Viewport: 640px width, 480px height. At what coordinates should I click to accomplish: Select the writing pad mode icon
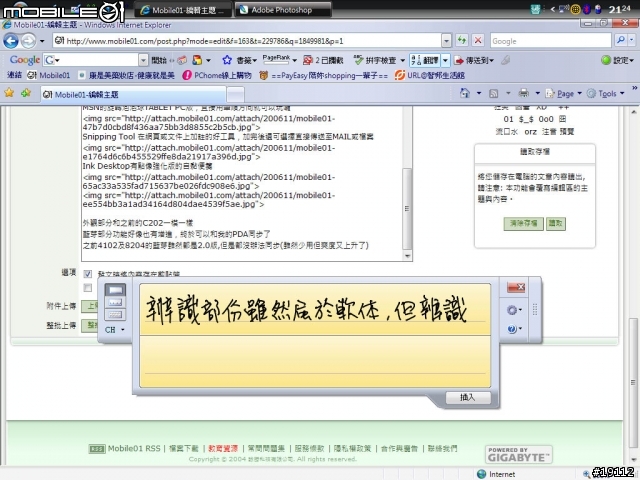[116, 290]
